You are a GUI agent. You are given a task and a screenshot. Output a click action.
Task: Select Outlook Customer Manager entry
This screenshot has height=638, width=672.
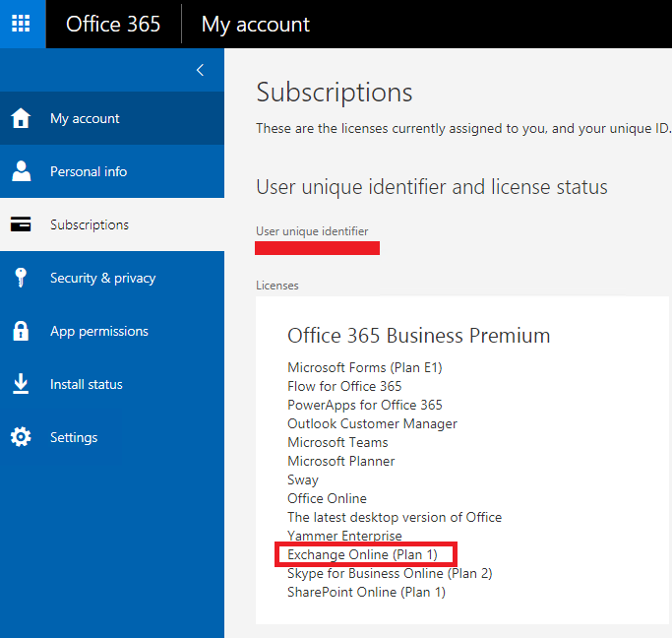click(373, 424)
